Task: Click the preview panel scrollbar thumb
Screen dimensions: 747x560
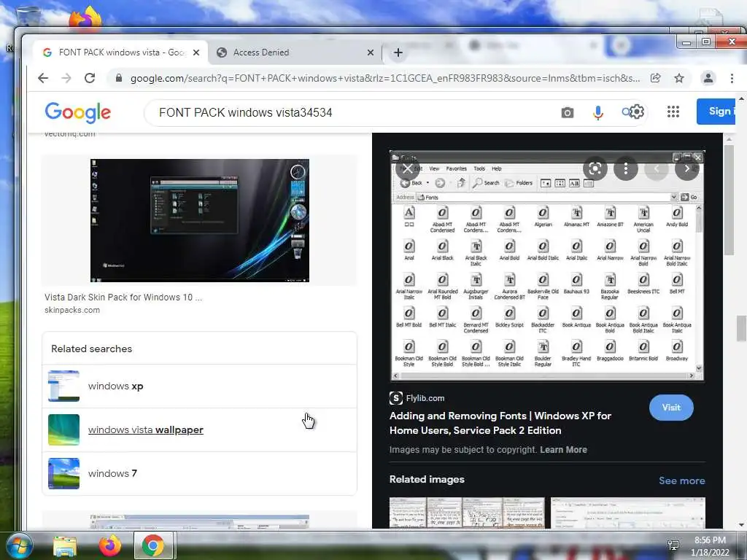Action: coord(729,200)
